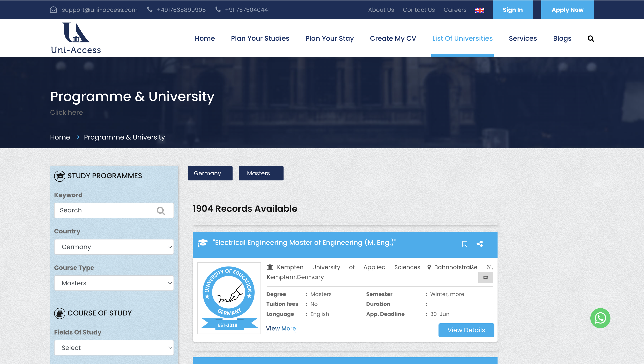
Task: Open the Fields Of Study Select dropdown
Action: [x=114, y=348]
